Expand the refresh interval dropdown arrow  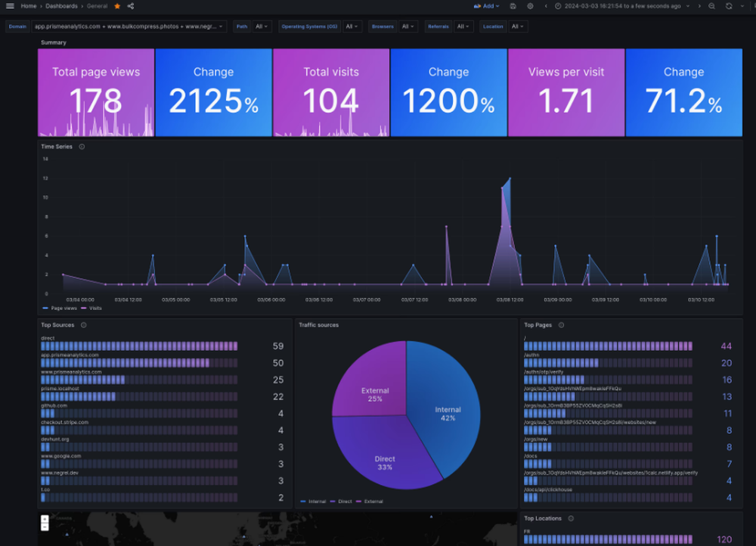point(742,6)
